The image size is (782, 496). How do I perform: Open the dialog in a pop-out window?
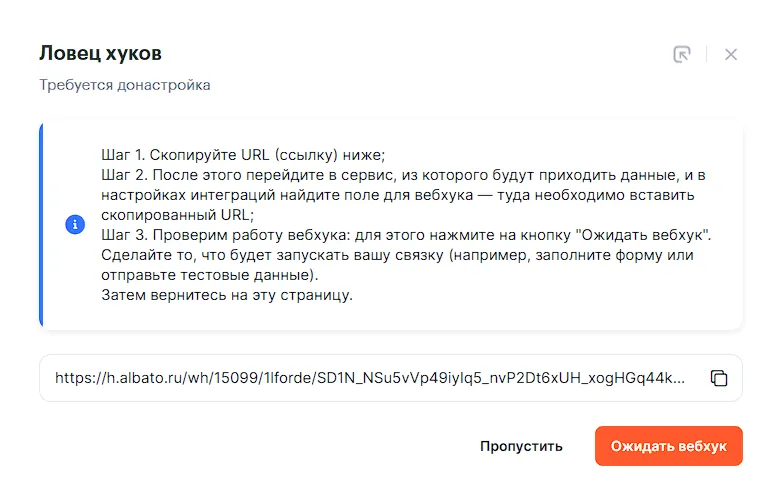[682, 54]
